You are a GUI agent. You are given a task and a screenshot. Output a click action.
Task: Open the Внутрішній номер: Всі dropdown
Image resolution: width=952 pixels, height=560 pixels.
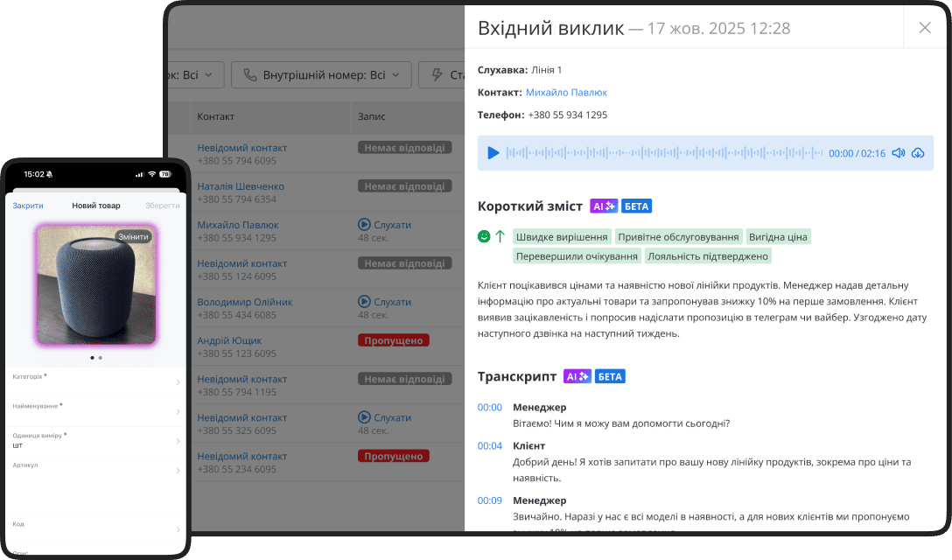(321, 74)
